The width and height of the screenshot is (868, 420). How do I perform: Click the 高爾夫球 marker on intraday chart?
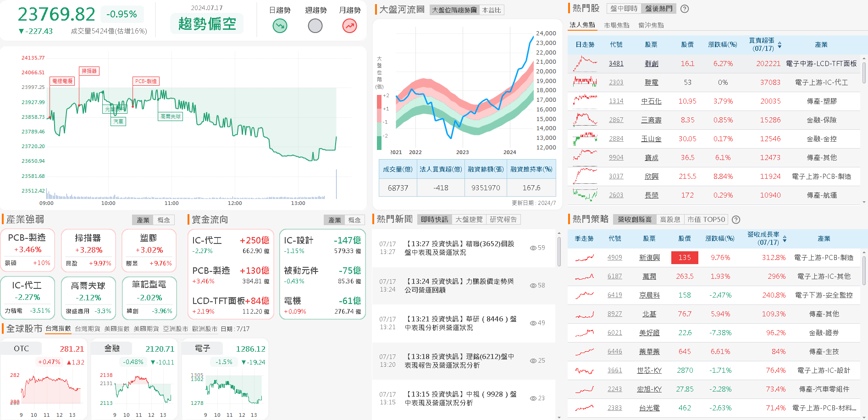pyautogui.click(x=171, y=116)
